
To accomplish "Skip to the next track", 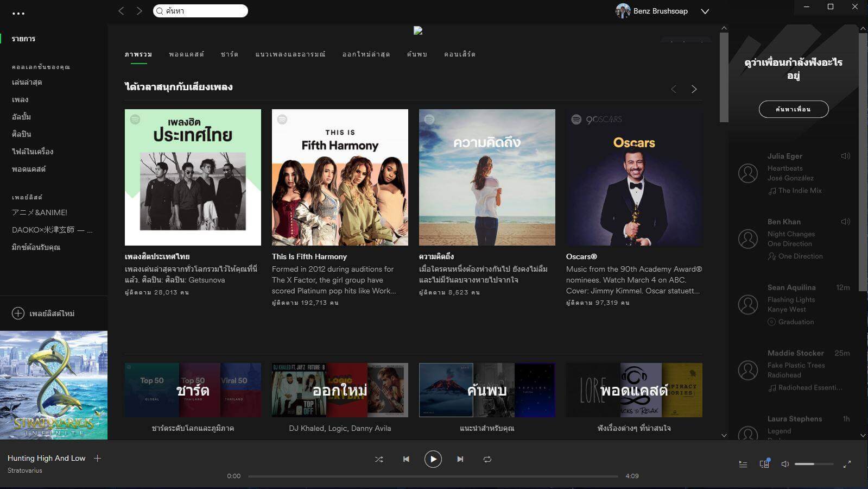I will tap(460, 459).
